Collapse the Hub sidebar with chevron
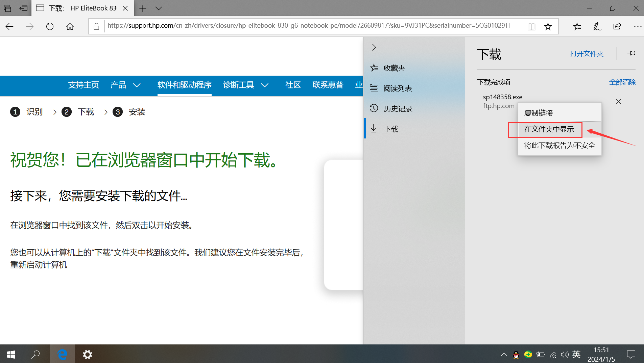 [x=374, y=47]
